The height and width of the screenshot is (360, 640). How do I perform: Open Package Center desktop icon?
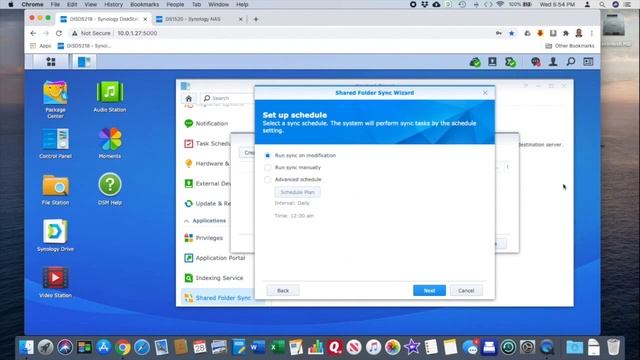click(x=56, y=99)
